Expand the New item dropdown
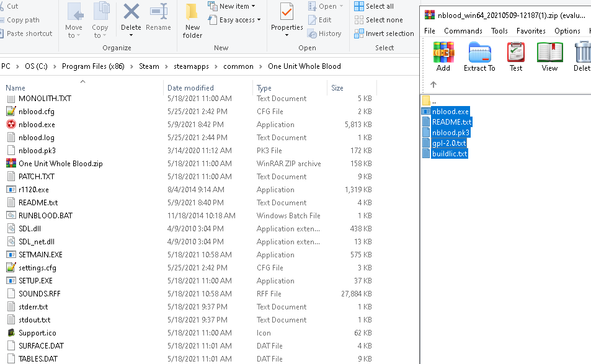This screenshot has height=364, width=591. point(253,6)
